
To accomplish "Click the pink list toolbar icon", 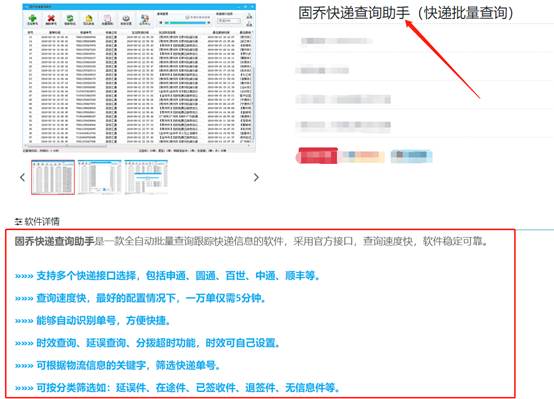I will [x=107, y=19].
